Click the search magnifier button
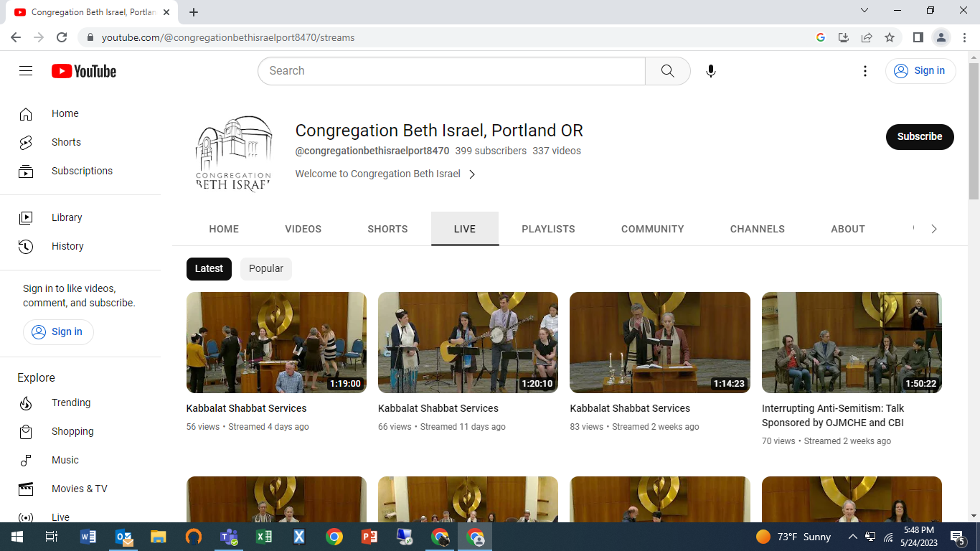Screen dimensions: 980x551 click(668, 71)
